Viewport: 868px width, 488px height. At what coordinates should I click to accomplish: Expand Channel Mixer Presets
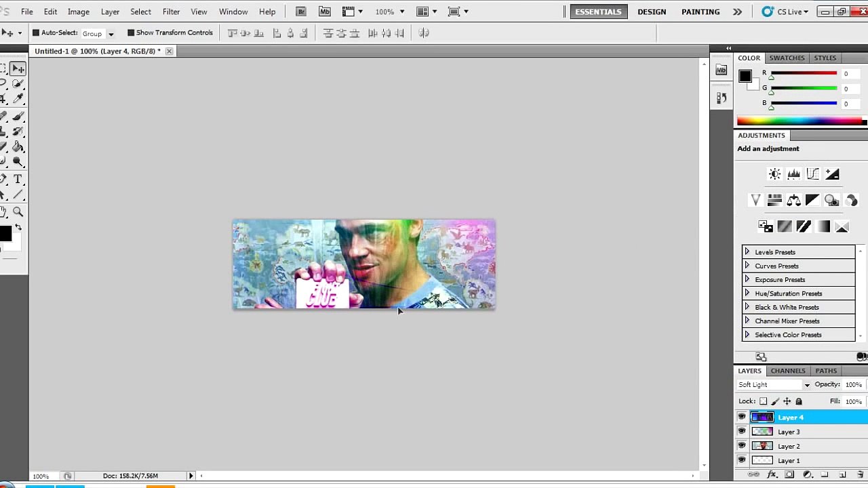747,321
